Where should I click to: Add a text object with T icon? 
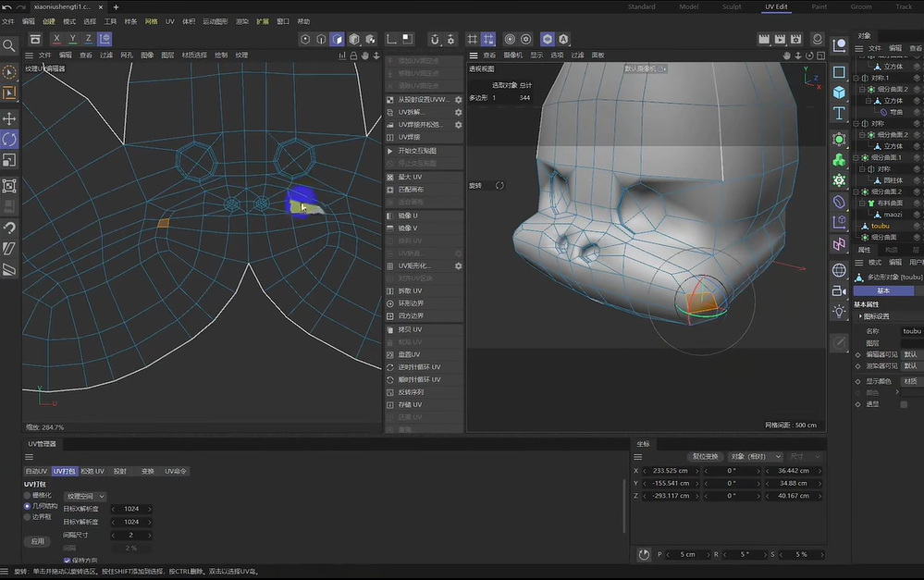tap(839, 113)
